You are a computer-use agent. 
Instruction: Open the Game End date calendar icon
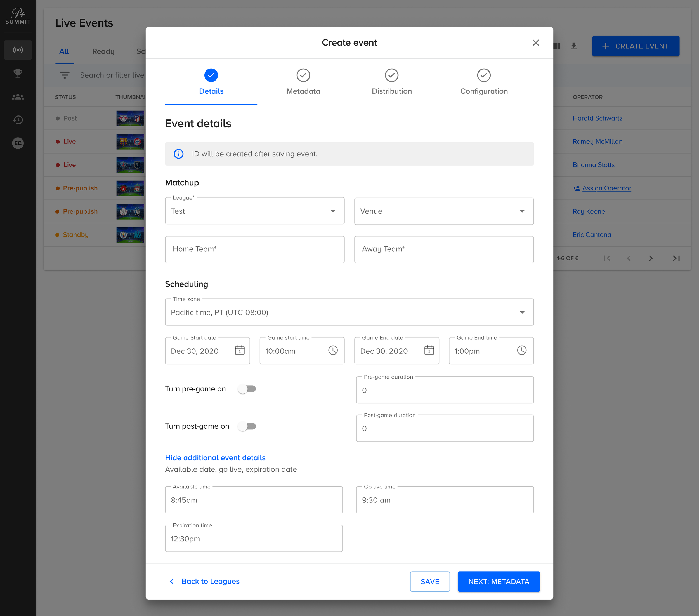click(x=429, y=350)
